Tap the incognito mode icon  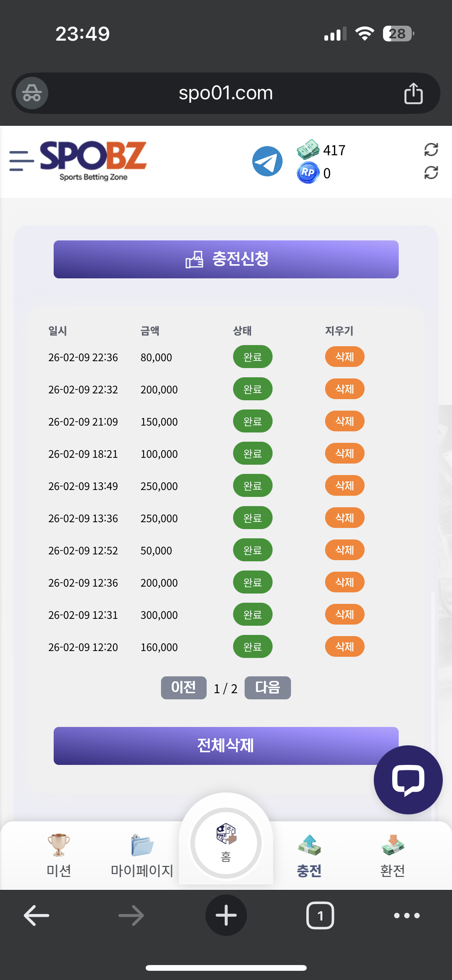tap(32, 93)
